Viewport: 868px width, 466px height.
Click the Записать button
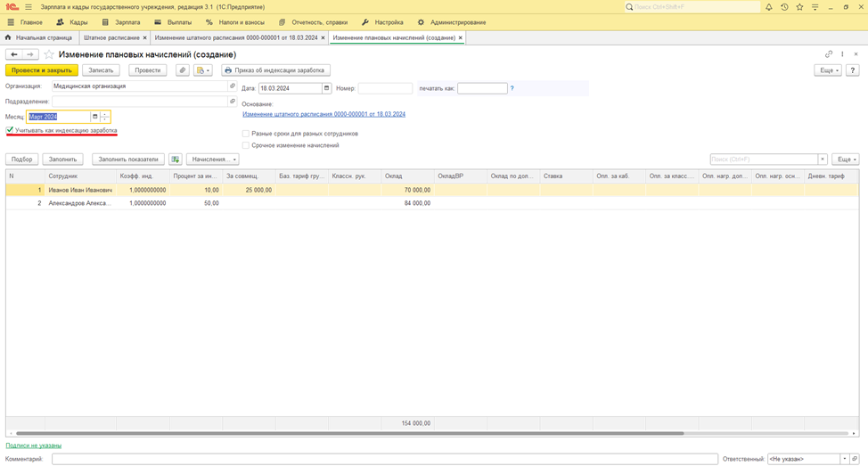point(101,70)
